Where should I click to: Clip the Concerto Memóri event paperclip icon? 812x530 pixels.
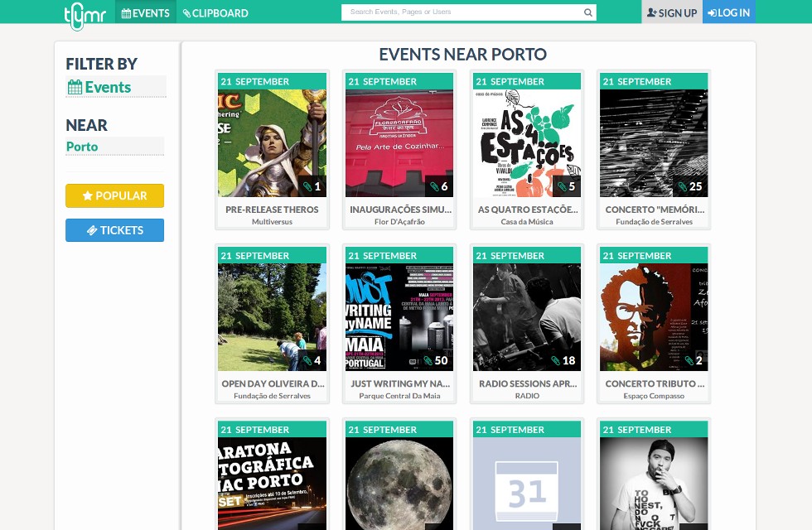tap(683, 186)
